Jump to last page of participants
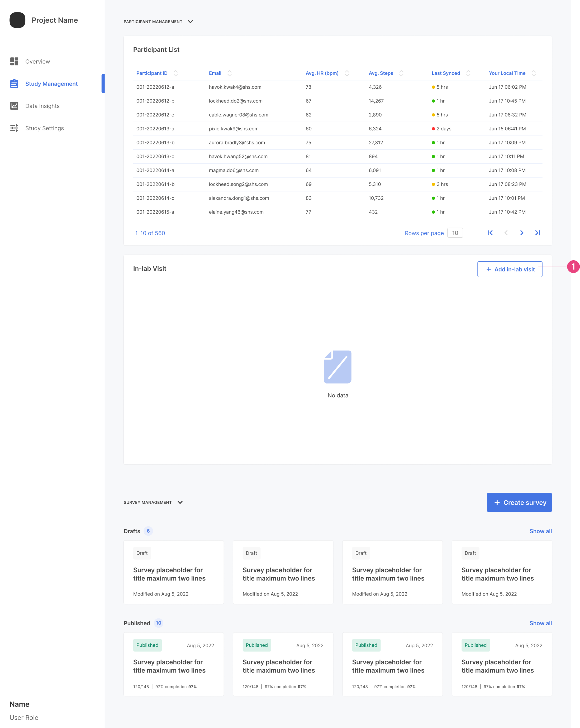This screenshot has height=728, width=580. (x=538, y=233)
